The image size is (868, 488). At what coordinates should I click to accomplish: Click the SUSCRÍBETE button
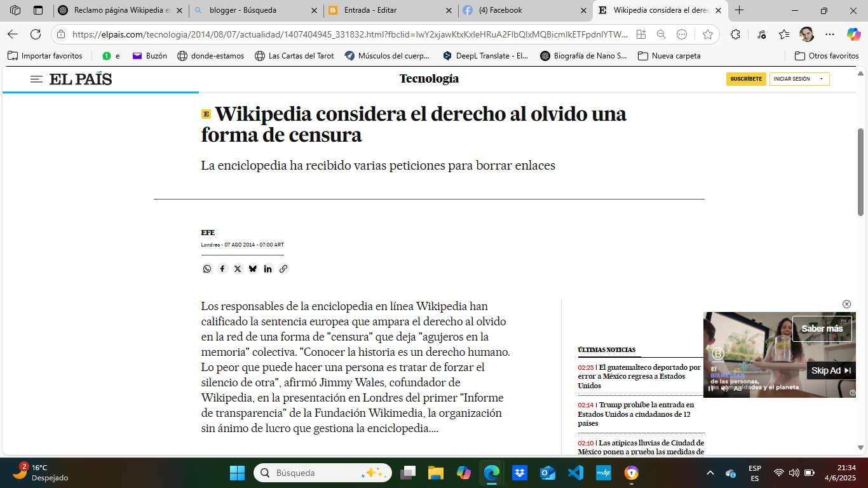[746, 79]
